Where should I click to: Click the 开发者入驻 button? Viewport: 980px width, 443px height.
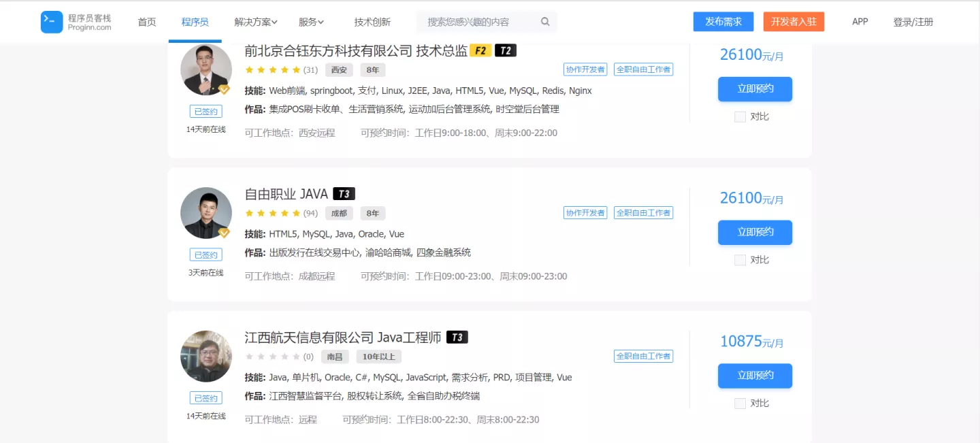pyautogui.click(x=794, y=22)
